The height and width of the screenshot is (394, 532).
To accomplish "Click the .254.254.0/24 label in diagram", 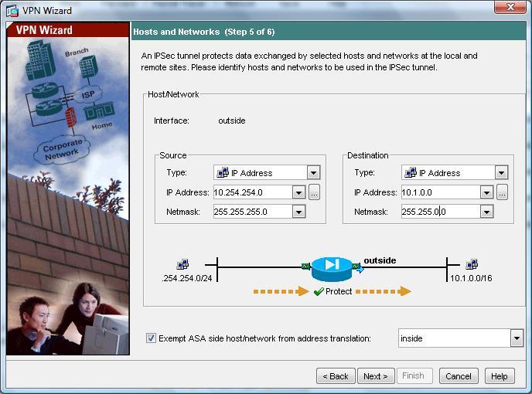I will [187, 278].
